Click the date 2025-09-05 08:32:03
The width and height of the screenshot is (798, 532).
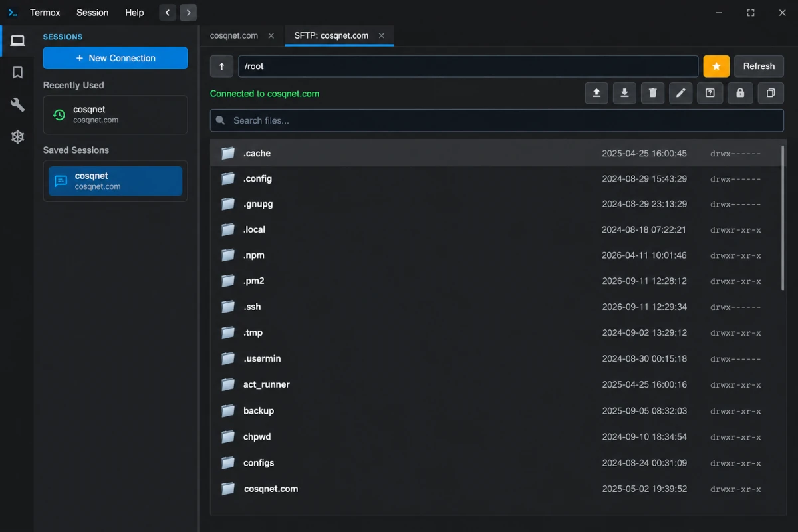[644, 410]
